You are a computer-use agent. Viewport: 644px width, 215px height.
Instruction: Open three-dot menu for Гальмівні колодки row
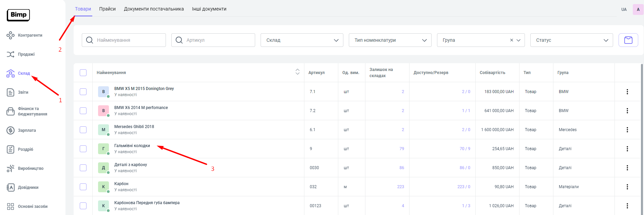click(x=627, y=149)
